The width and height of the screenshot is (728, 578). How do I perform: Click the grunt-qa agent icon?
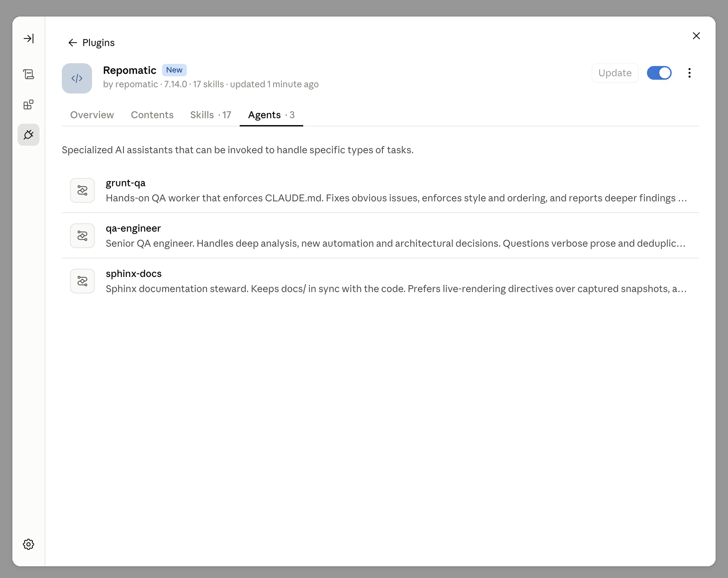coord(82,190)
